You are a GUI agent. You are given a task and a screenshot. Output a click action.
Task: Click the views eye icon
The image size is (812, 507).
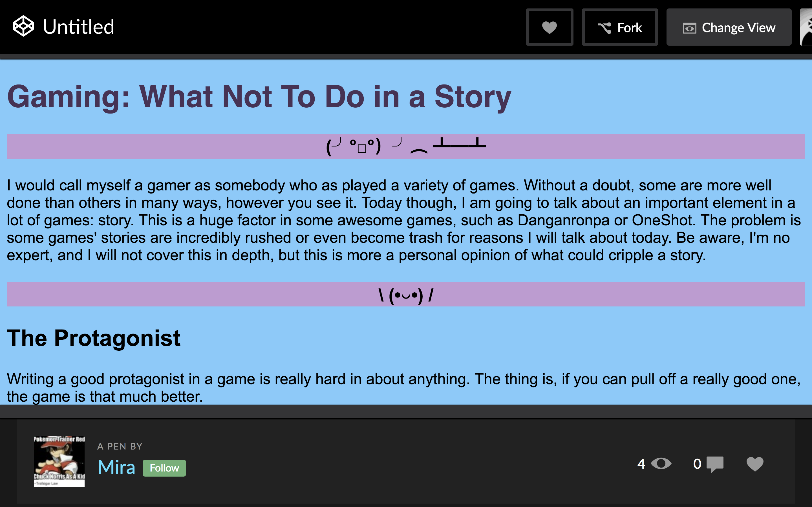click(661, 464)
